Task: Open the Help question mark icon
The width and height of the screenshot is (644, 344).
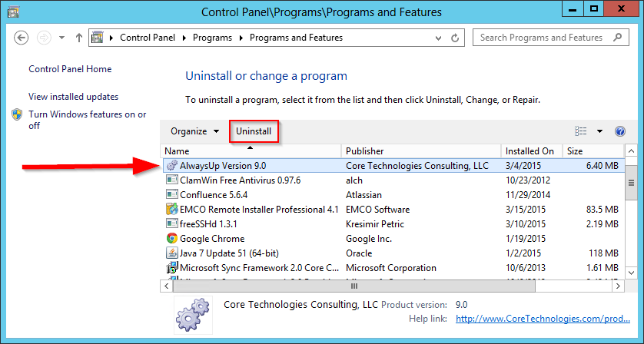Action: pyautogui.click(x=619, y=131)
